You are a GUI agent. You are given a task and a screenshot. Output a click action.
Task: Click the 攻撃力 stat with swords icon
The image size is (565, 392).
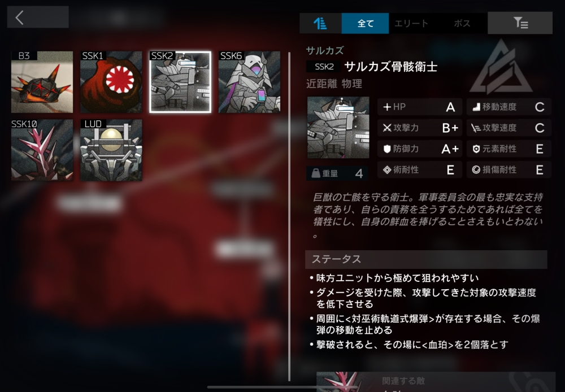(419, 128)
